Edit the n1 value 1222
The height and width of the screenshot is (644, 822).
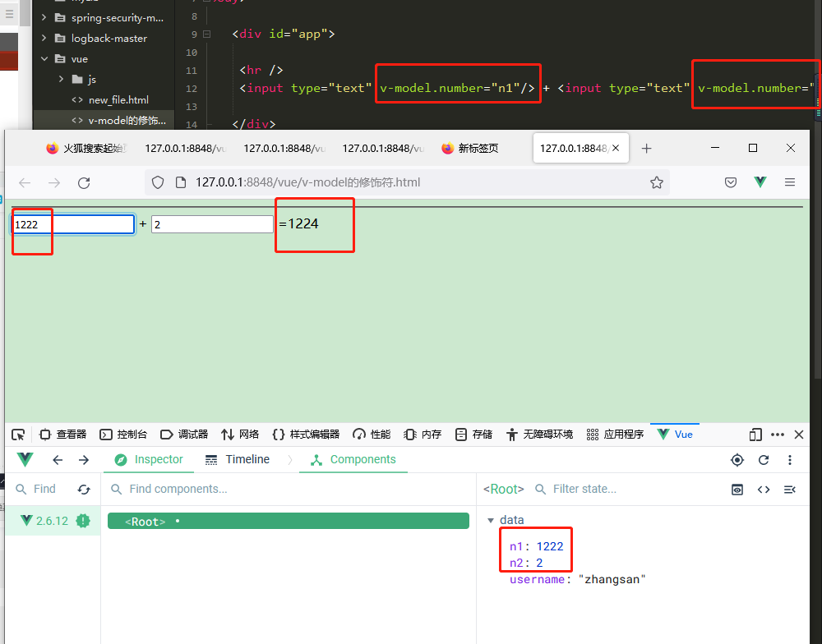coord(550,546)
